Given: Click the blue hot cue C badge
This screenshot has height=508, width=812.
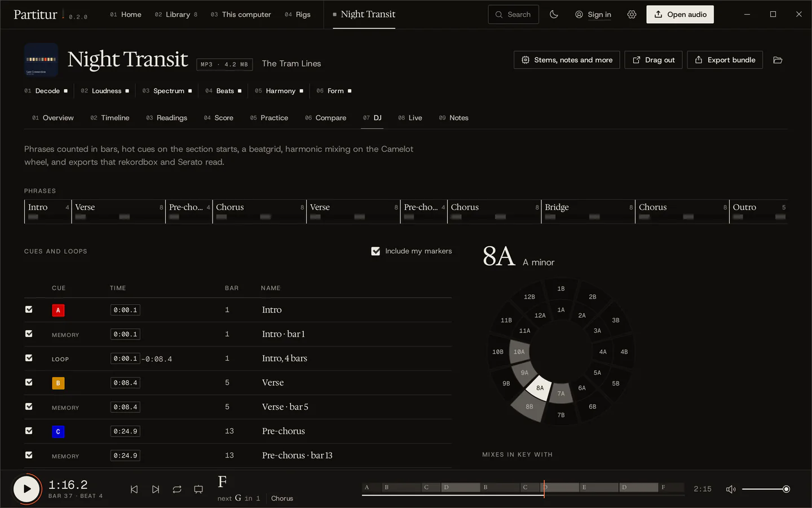Looking at the screenshot, I should click(x=58, y=432).
